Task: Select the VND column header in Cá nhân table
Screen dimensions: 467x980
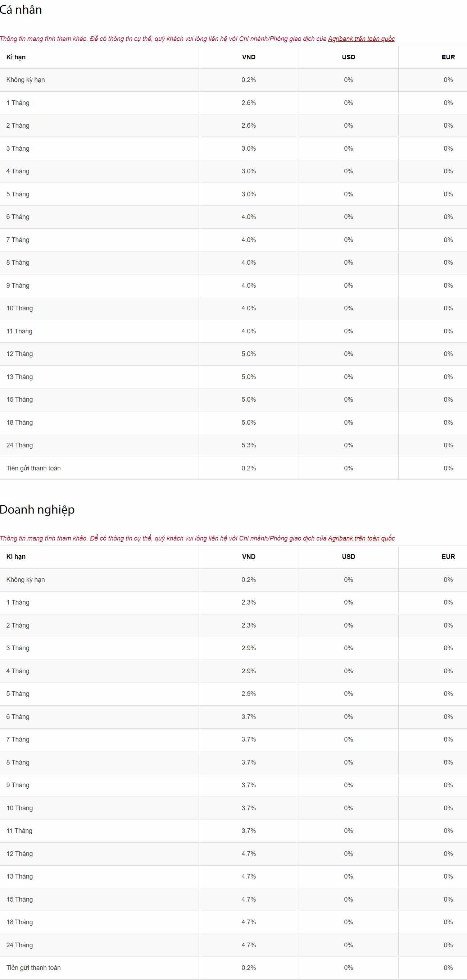Action: 249,57
